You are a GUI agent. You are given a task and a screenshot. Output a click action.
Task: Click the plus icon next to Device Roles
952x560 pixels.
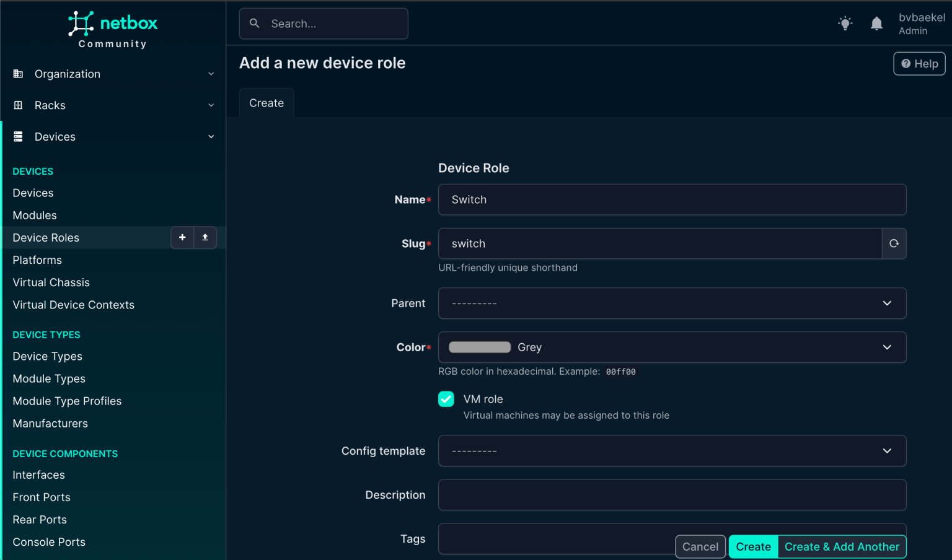182,237
